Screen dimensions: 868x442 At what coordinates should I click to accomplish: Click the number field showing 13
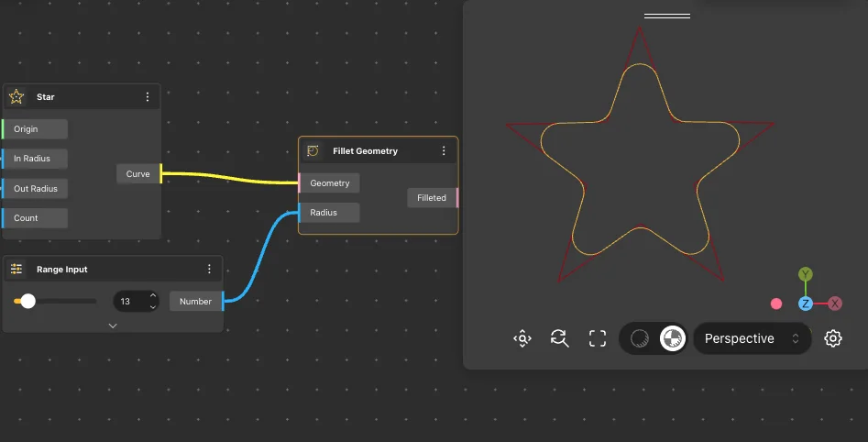click(128, 301)
